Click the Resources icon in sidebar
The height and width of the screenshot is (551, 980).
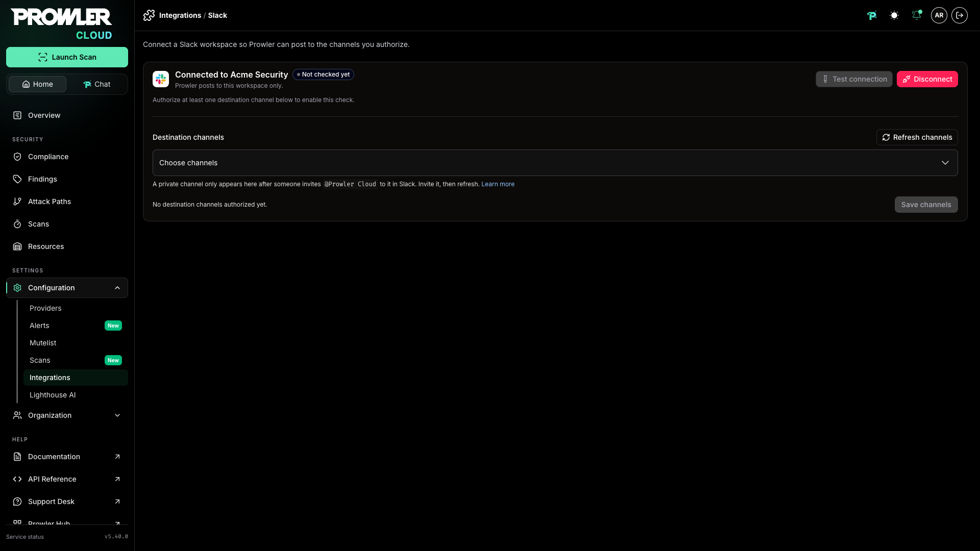(17, 246)
